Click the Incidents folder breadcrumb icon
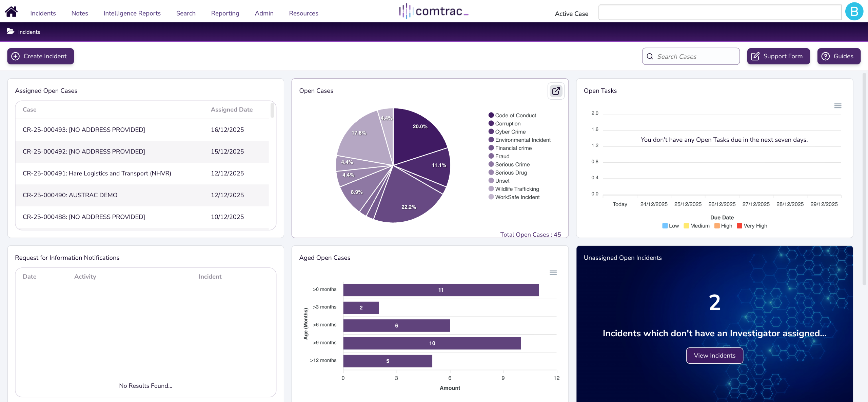The width and height of the screenshot is (868, 402). click(11, 32)
